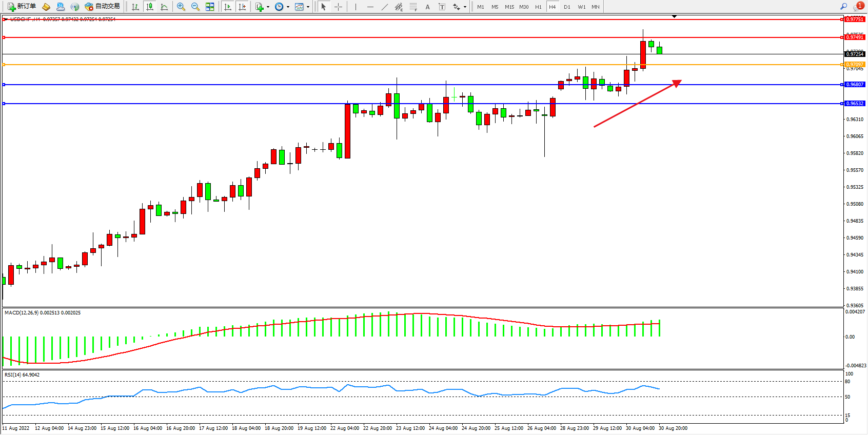868x435 pixels.
Task: Switch to the M15 timeframe
Action: tap(509, 7)
